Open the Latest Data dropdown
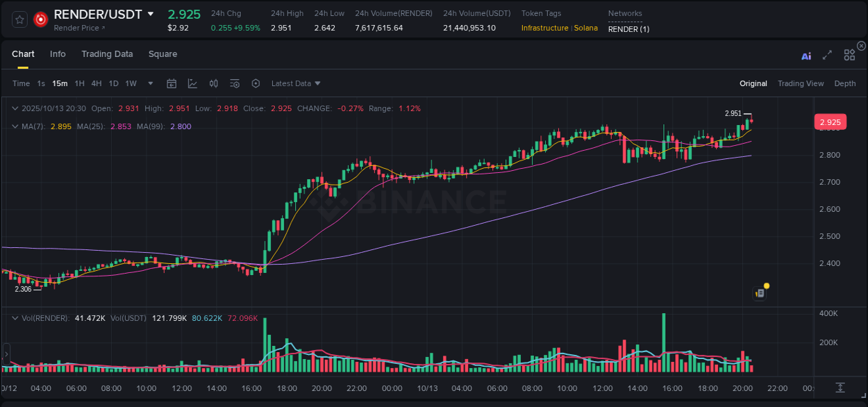This screenshot has width=868, height=407. click(296, 83)
